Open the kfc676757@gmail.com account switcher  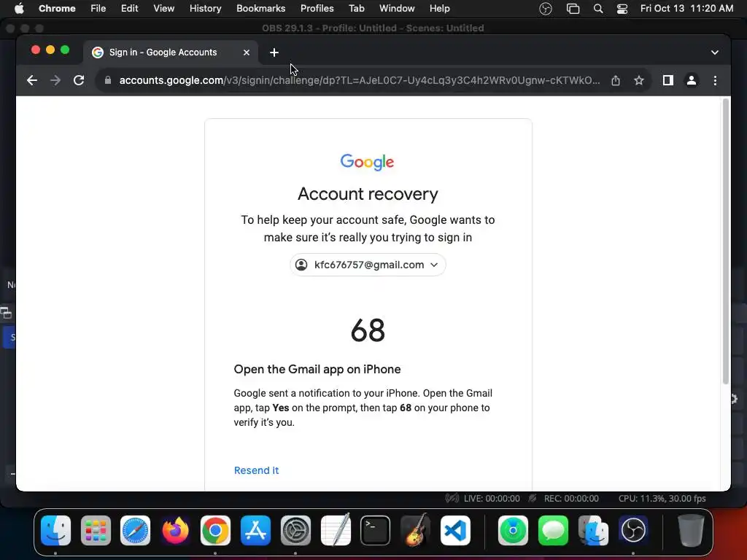pos(368,265)
